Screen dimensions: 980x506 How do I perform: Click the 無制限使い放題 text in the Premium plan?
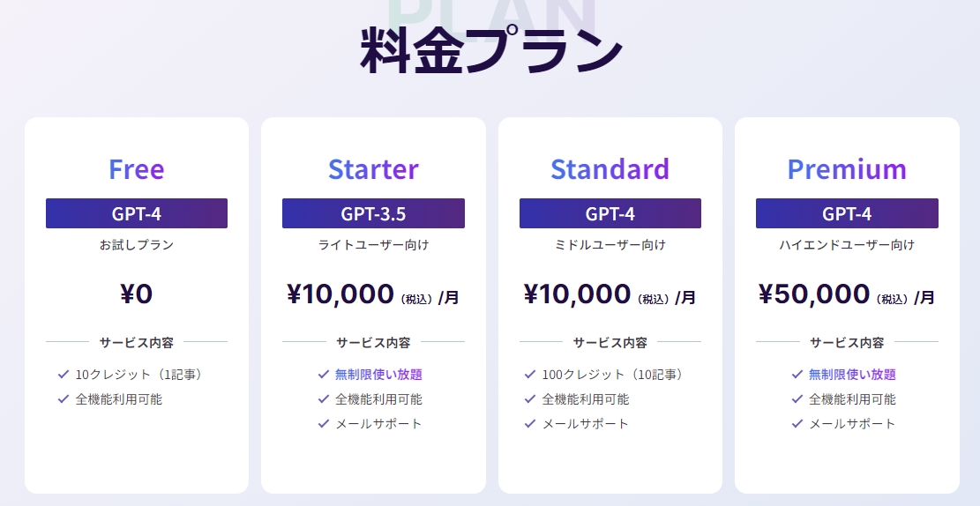point(852,375)
